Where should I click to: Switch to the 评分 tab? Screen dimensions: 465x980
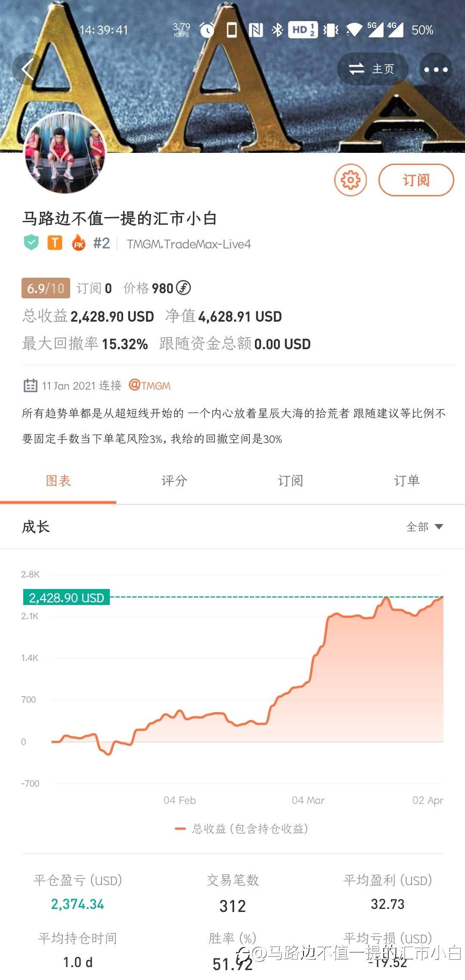point(174,481)
